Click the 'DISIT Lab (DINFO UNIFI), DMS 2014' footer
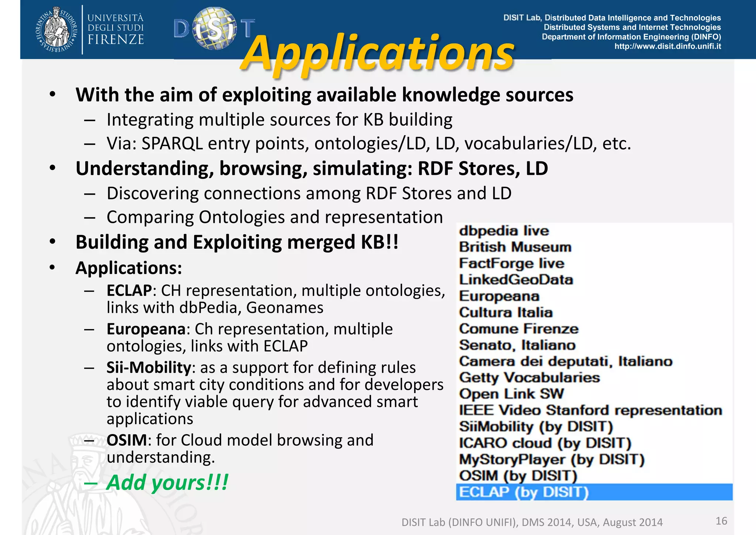 click(x=532, y=522)
